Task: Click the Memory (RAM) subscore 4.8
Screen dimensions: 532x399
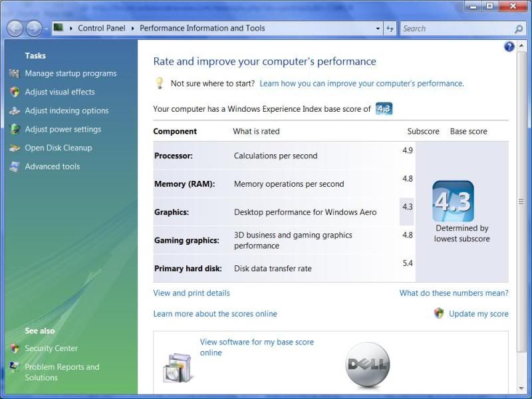Action: click(x=408, y=178)
